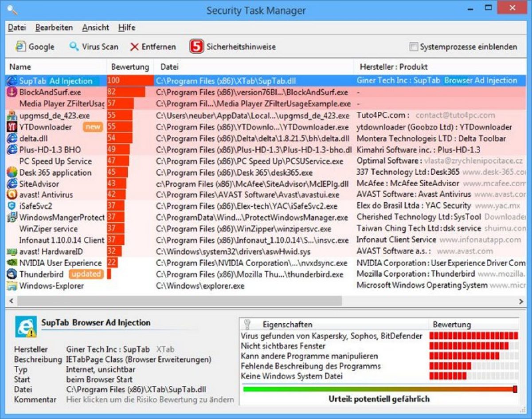The height and width of the screenshot is (419, 532).
Task: Click the Thunderbird icon in the list
Action: point(11,274)
